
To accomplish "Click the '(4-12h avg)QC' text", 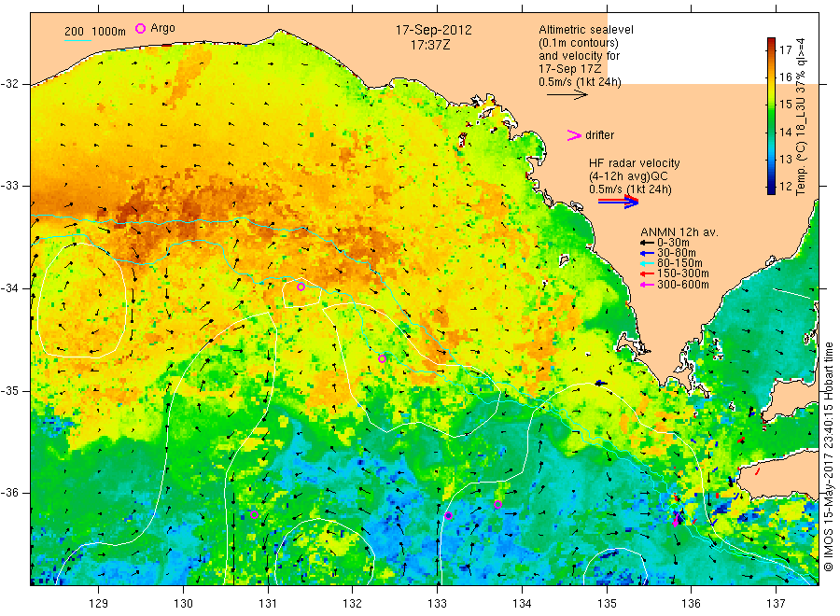I will click(x=628, y=176).
